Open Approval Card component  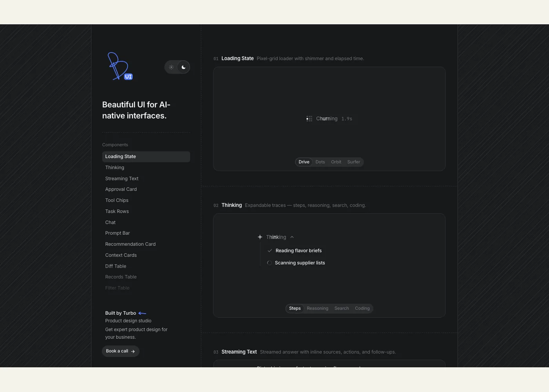coord(146,189)
